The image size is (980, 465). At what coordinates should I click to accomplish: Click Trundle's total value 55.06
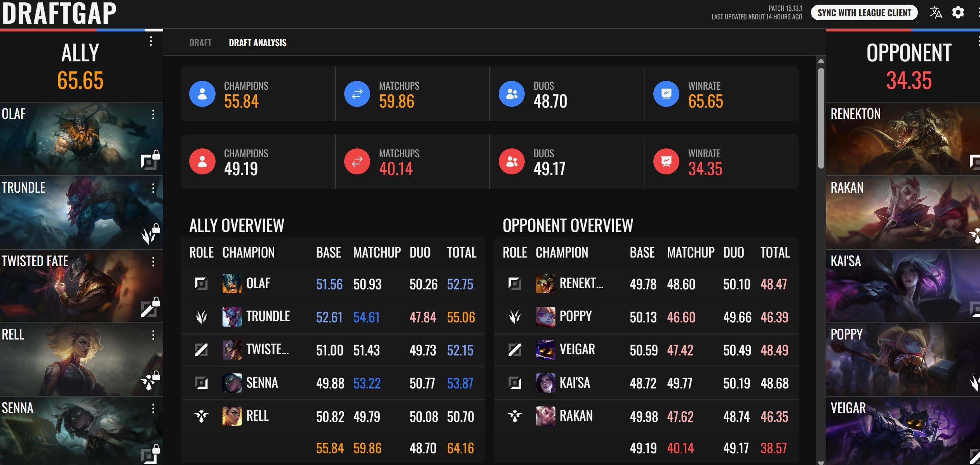point(461,317)
